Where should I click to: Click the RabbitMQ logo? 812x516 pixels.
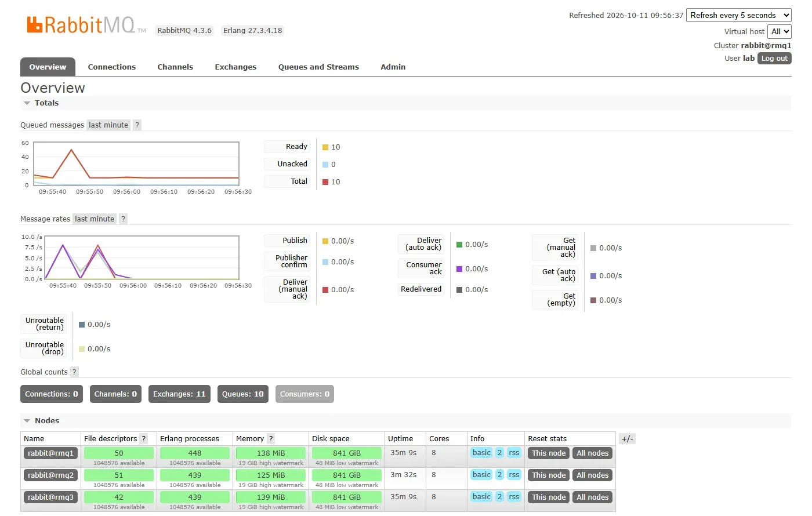coord(86,25)
